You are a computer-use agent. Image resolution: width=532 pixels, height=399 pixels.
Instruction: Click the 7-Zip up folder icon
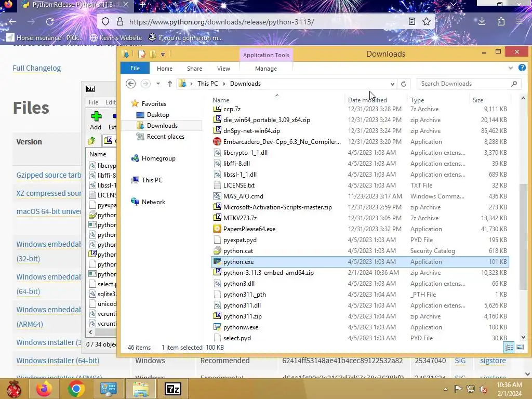click(91, 140)
